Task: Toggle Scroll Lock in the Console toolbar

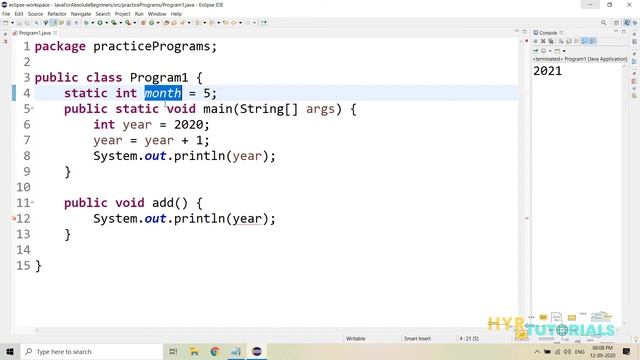Action: click(x=569, y=41)
